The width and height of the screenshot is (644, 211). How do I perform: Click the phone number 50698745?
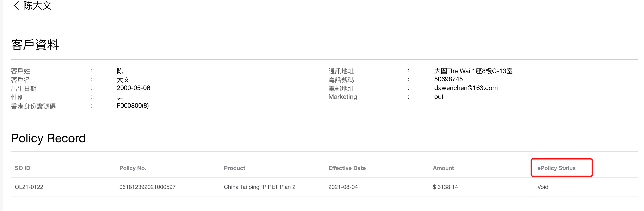(448, 79)
